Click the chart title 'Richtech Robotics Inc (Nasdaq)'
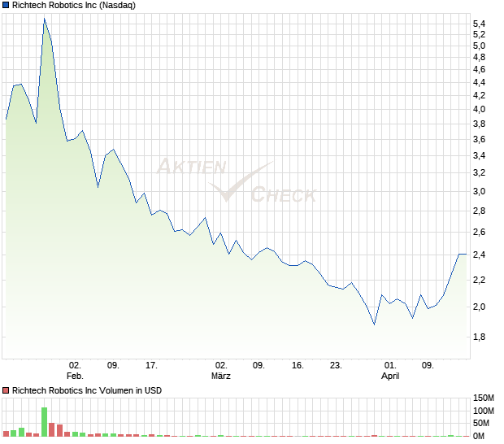Image resolution: width=504 pixels, height=444 pixels. point(74,5)
